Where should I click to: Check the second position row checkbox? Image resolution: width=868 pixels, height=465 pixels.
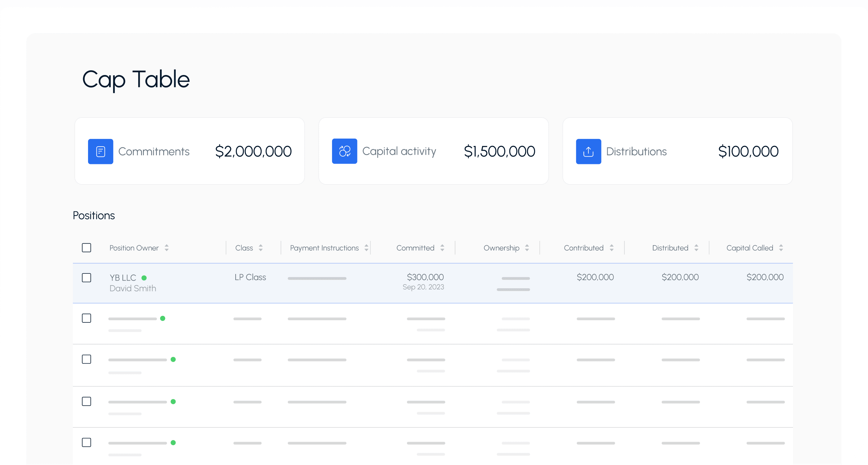86,318
